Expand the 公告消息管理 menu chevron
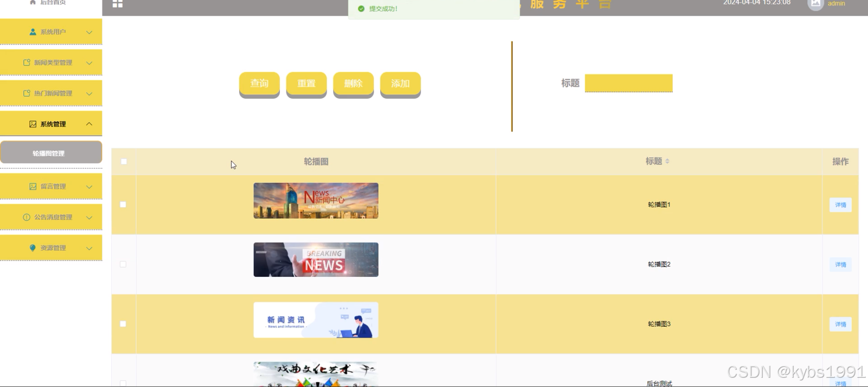This screenshot has width=868, height=387. click(x=89, y=217)
